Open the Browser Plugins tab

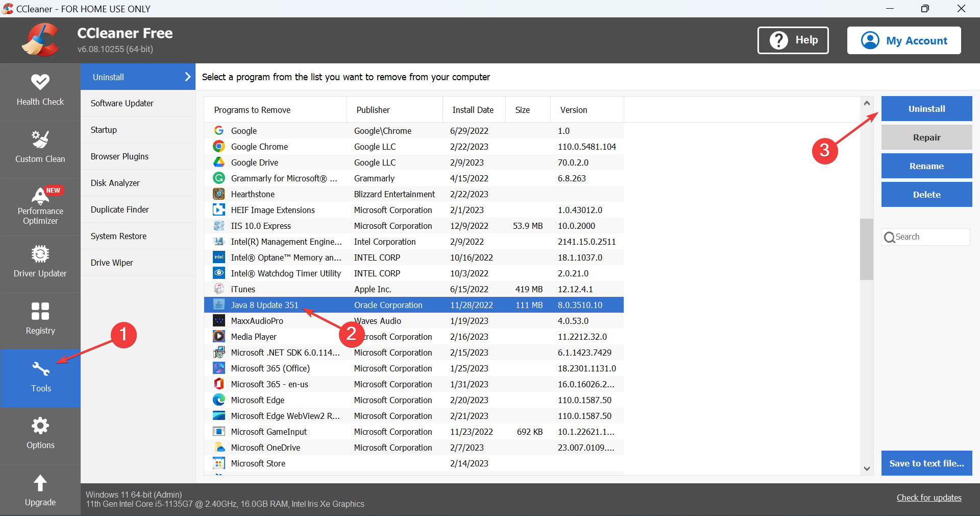[138, 156]
